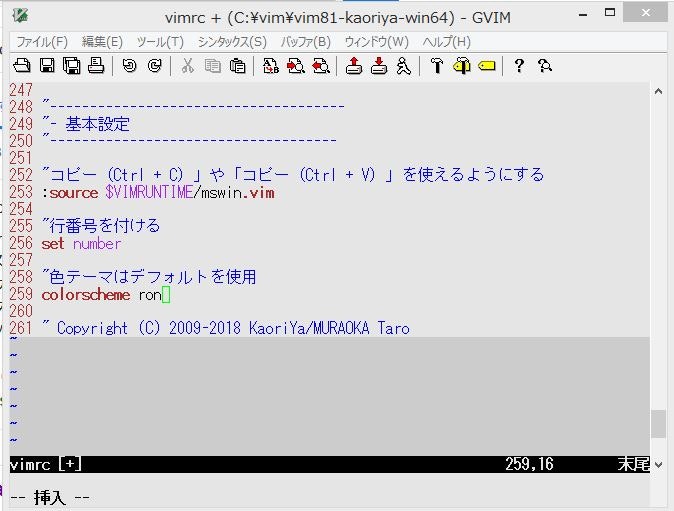Open the 編集(E) menu
The height and width of the screenshot is (511, 674).
pyautogui.click(x=102, y=42)
